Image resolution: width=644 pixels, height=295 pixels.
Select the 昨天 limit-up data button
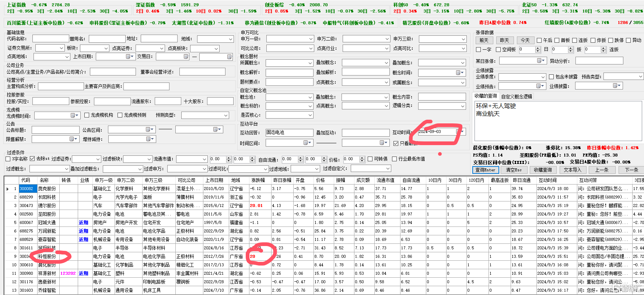coord(504,40)
